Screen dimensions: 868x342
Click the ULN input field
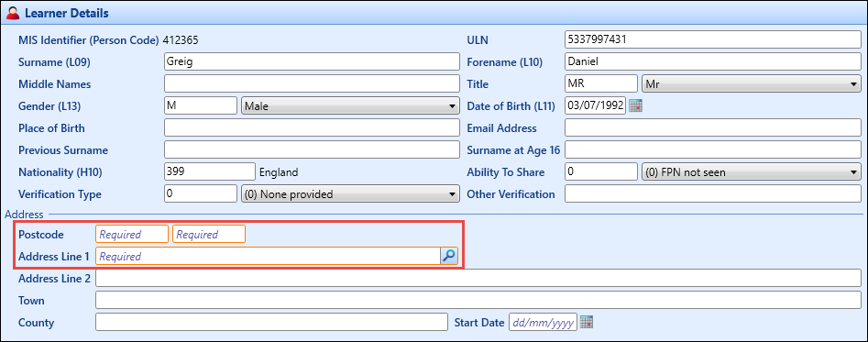[x=713, y=39]
